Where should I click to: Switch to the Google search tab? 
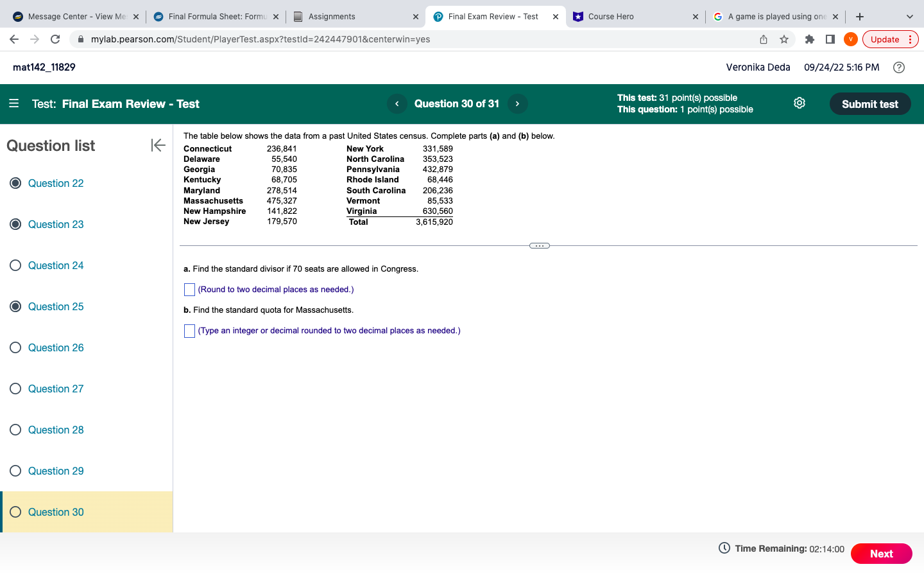coord(776,17)
